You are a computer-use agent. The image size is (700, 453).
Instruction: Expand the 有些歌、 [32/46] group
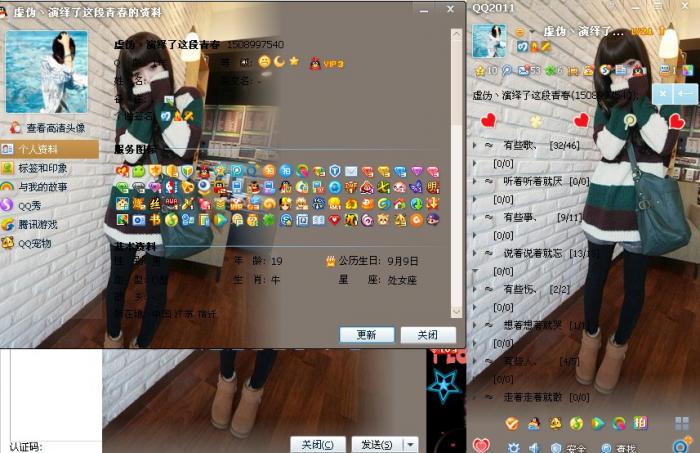click(527, 145)
